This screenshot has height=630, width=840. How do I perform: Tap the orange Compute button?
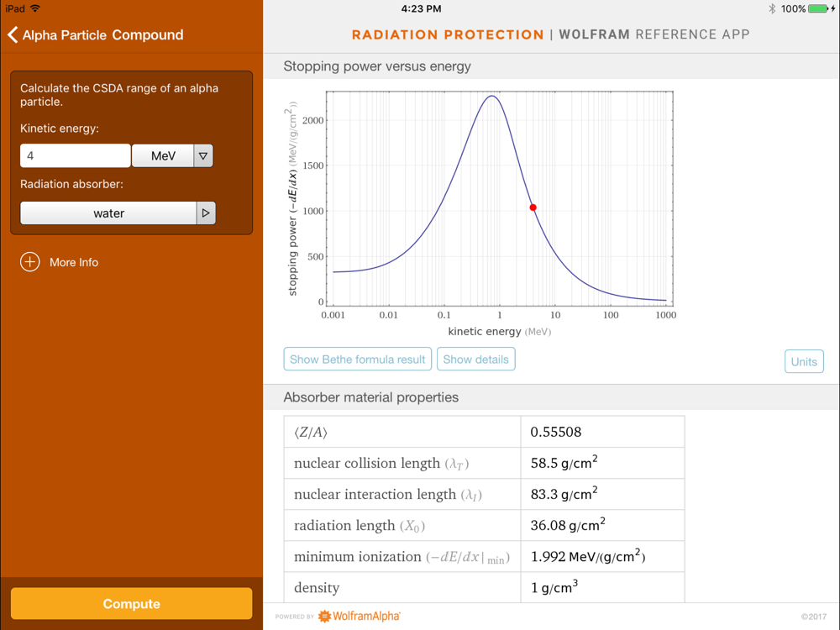point(131,604)
